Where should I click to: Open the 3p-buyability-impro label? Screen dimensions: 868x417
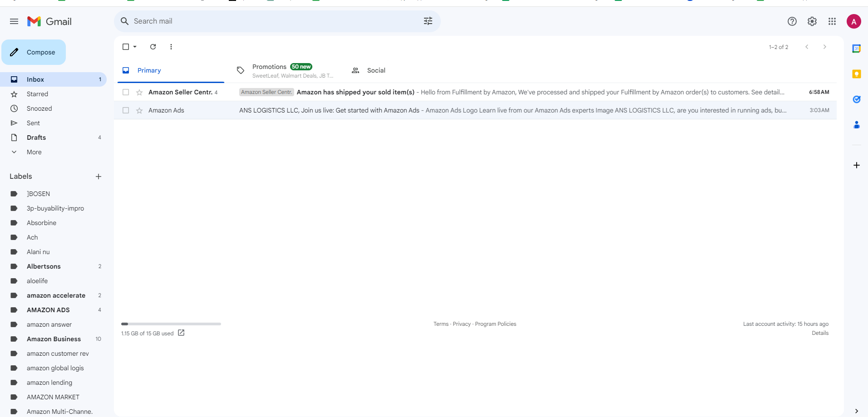[x=53, y=208]
